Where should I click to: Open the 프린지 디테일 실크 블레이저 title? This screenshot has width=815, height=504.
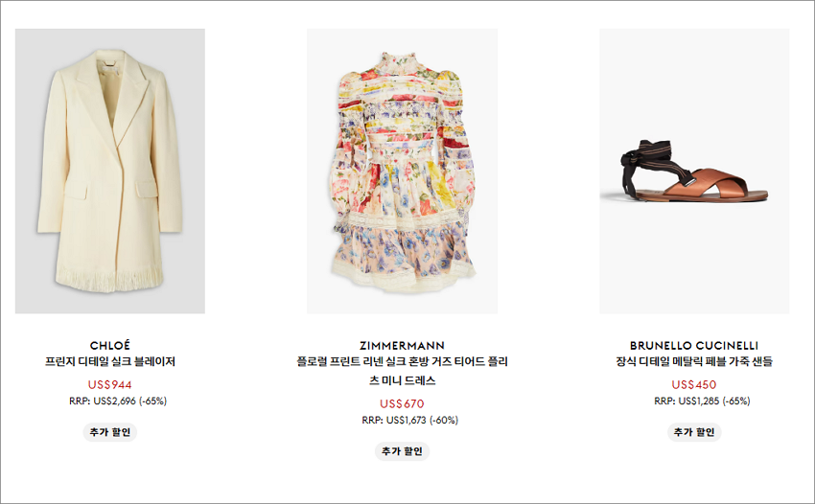coord(110,361)
